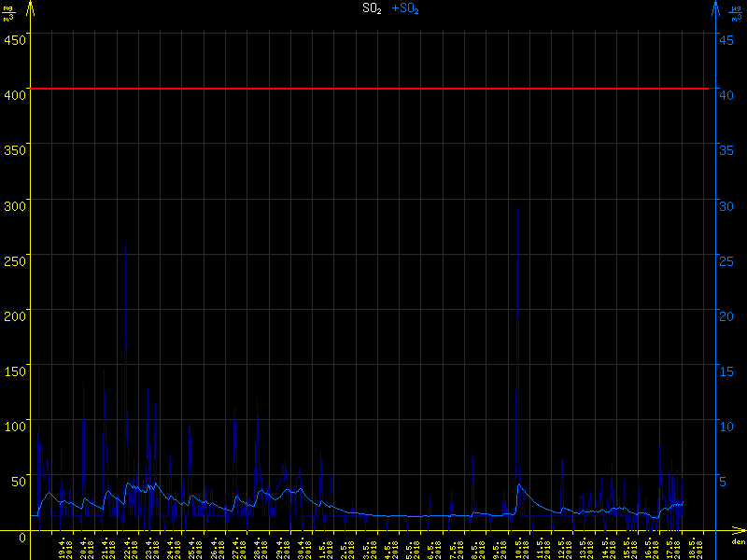Click the blue +SO2 legend label

click(405, 8)
